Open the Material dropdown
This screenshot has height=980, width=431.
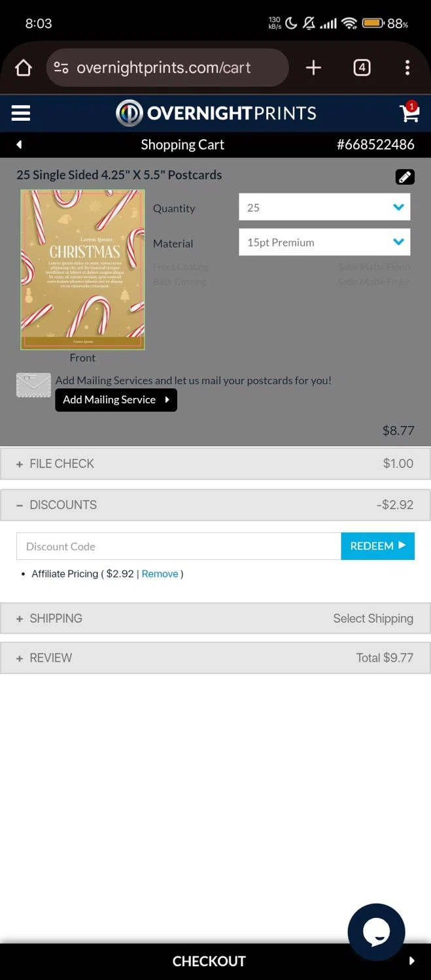click(x=324, y=242)
